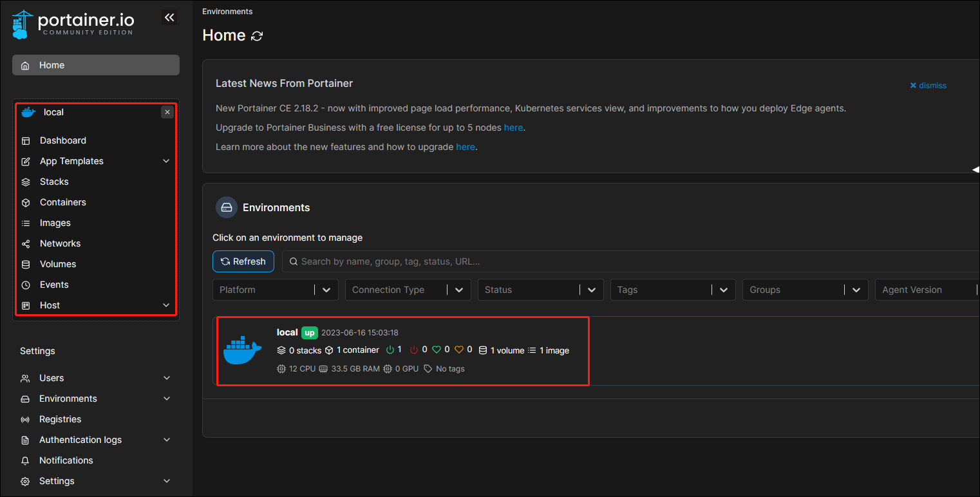Image resolution: width=980 pixels, height=497 pixels.
Task: Click the Portainer.io logo
Action: click(x=73, y=24)
